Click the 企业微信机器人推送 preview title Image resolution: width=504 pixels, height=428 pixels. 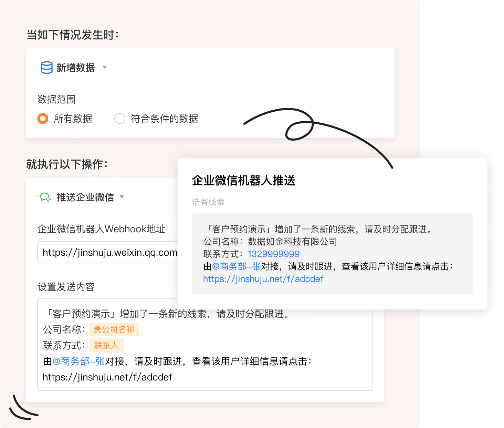(244, 180)
